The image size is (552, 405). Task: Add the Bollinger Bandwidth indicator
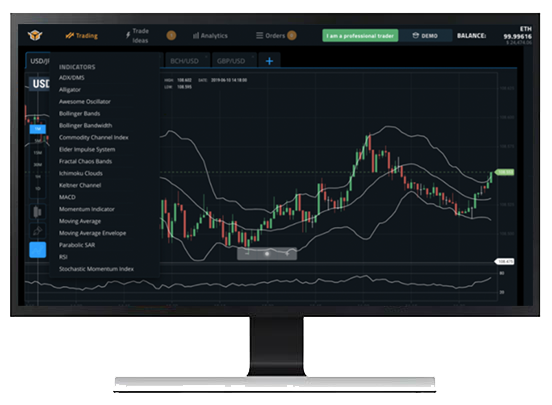pyautogui.click(x=86, y=125)
